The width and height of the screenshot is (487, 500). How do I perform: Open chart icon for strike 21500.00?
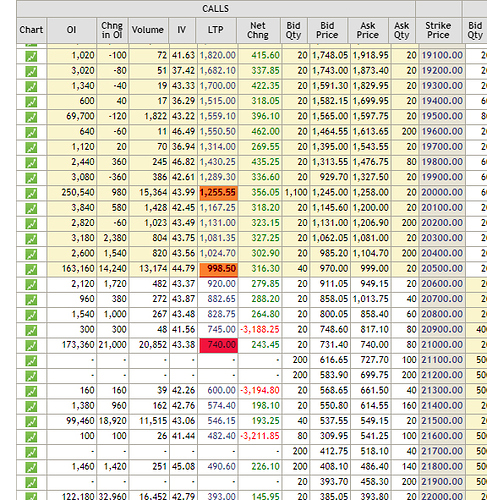31,422
